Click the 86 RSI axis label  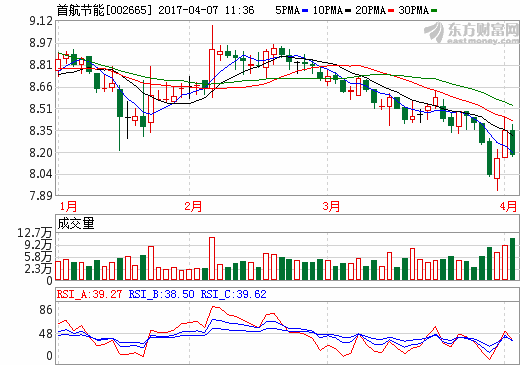coord(46,310)
